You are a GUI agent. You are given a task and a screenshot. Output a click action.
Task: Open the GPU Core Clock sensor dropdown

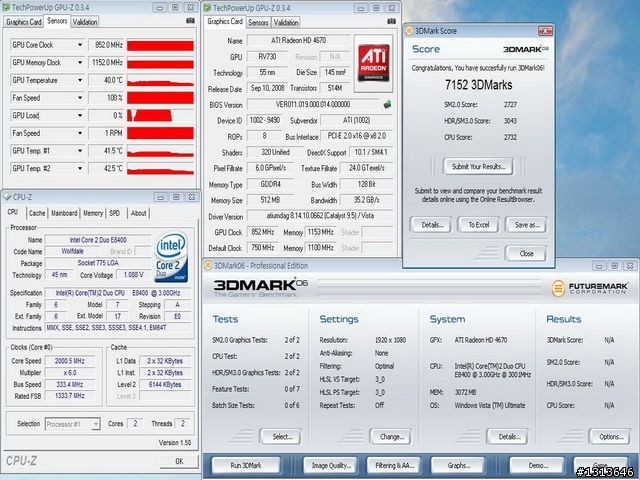tap(80, 45)
